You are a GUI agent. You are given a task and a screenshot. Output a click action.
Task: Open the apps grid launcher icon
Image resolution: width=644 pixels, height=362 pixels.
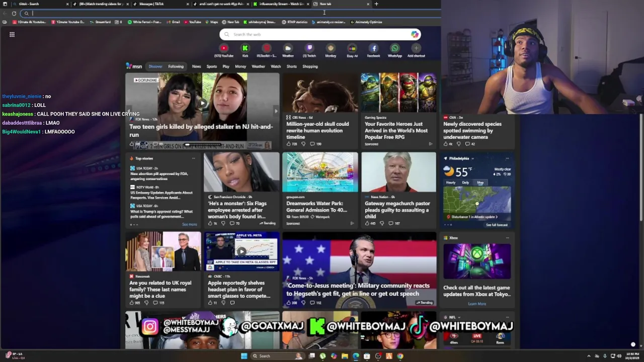point(12,34)
